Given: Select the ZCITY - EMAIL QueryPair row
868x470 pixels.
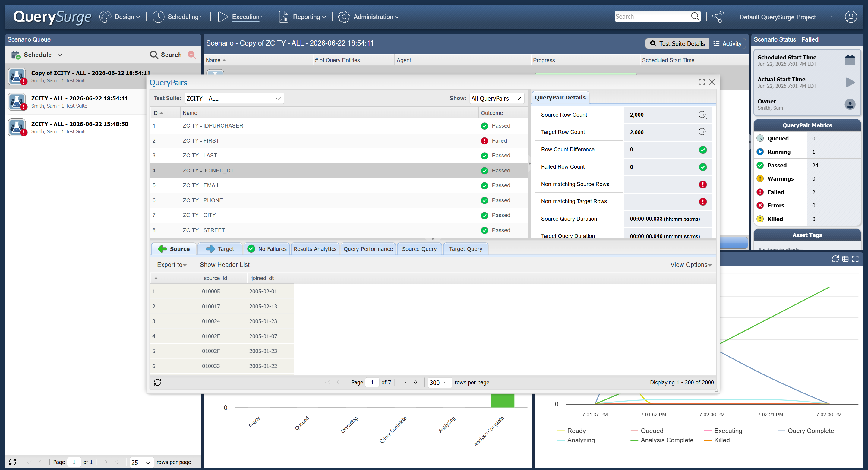Looking at the screenshot, I should pyautogui.click(x=339, y=185).
